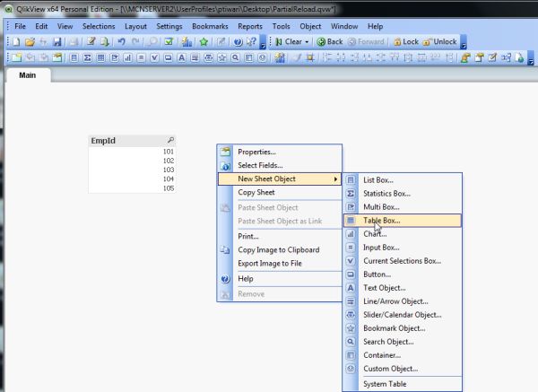Click the Reload toolbar icon
The image size is (538, 392).
point(105,42)
